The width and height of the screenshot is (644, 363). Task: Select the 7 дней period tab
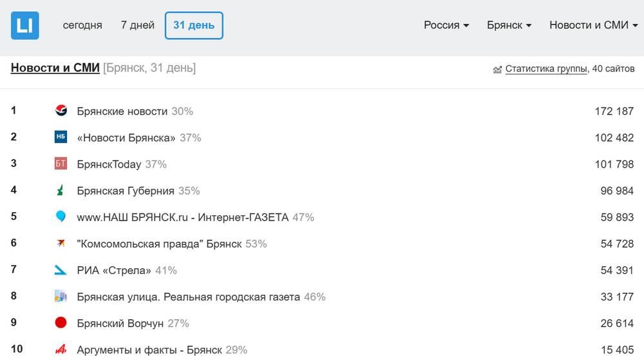coord(138,25)
